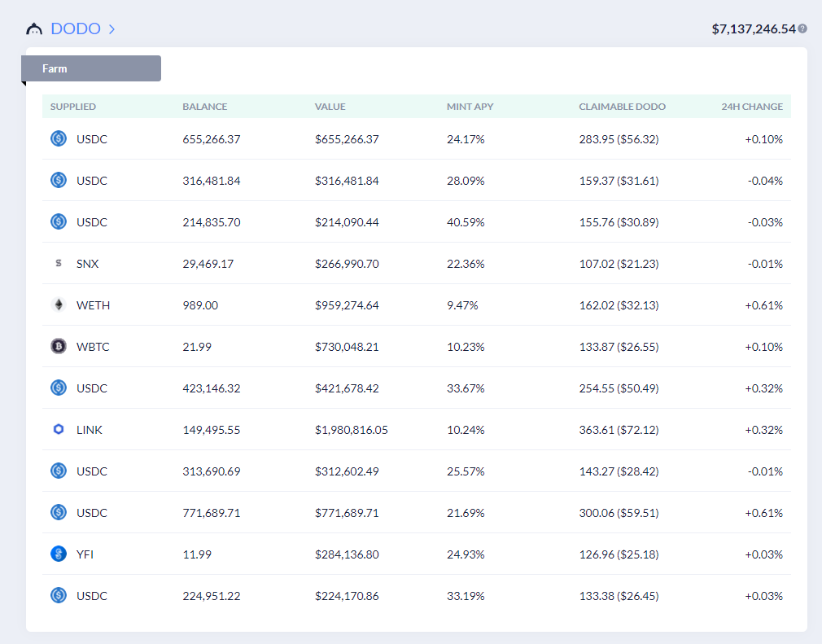Click USDC coin icon in 771,689.71 row
Image resolution: width=822 pixels, height=644 pixels.
pos(59,512)
